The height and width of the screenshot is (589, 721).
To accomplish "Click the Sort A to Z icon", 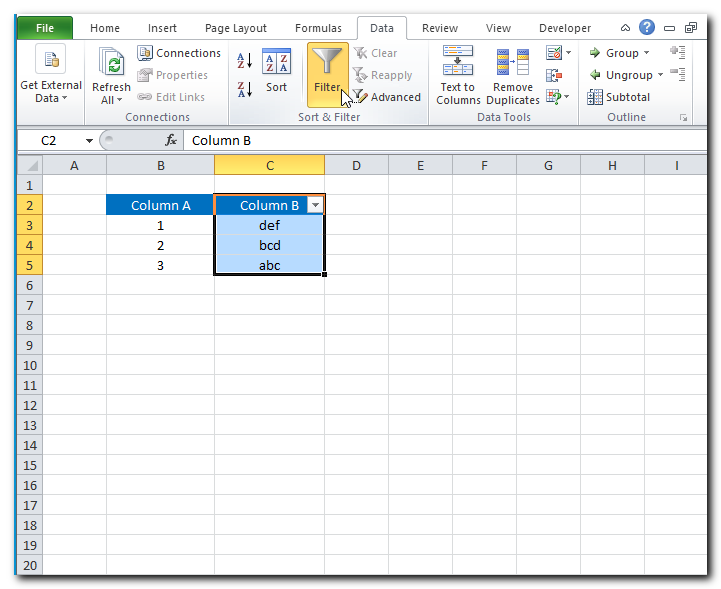I will point(245,61).
